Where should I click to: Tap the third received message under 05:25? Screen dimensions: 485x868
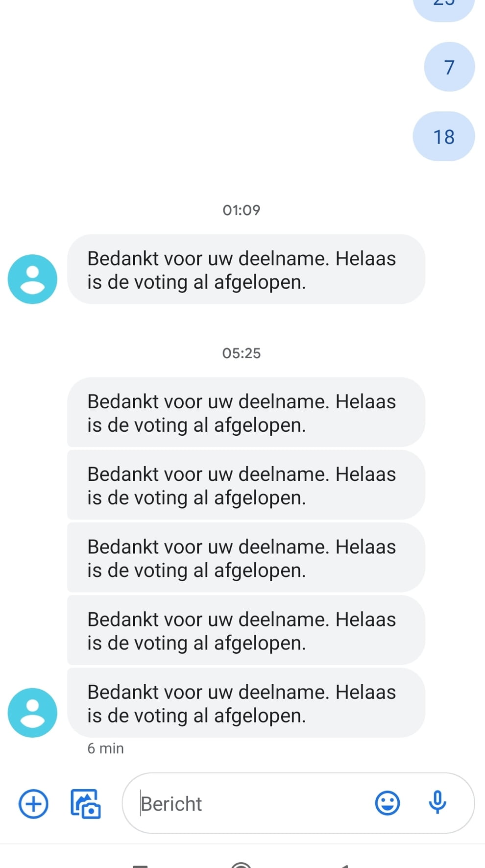[246, 558]
